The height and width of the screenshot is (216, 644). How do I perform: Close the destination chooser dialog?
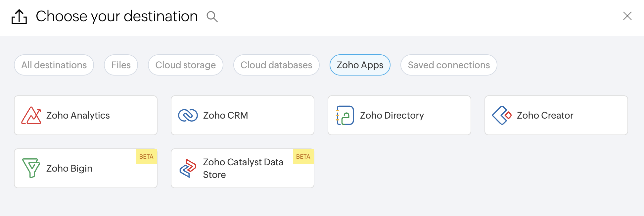click(627, 16)
